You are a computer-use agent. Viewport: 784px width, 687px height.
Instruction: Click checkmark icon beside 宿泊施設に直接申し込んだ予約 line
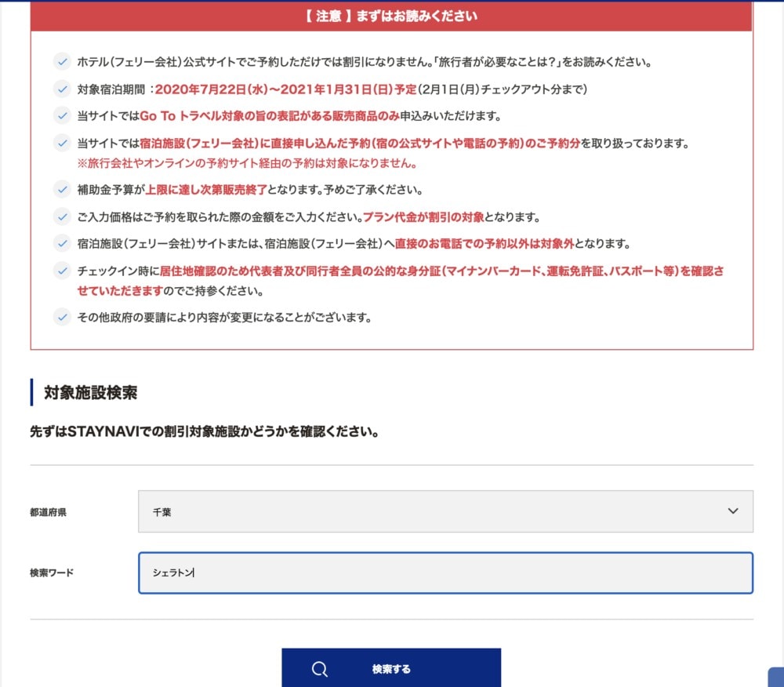click(x=62, y=143)
